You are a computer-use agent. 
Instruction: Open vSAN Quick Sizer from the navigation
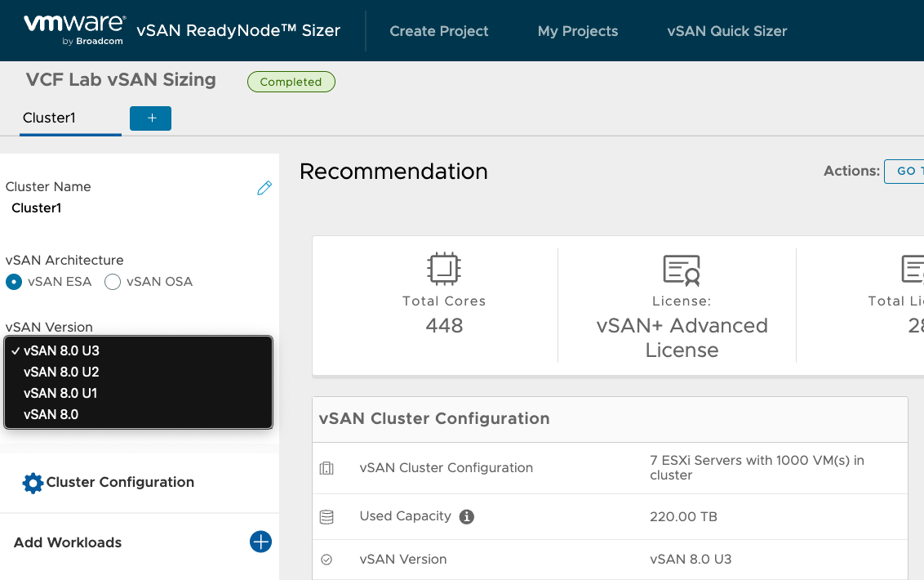tap(726, 31)
